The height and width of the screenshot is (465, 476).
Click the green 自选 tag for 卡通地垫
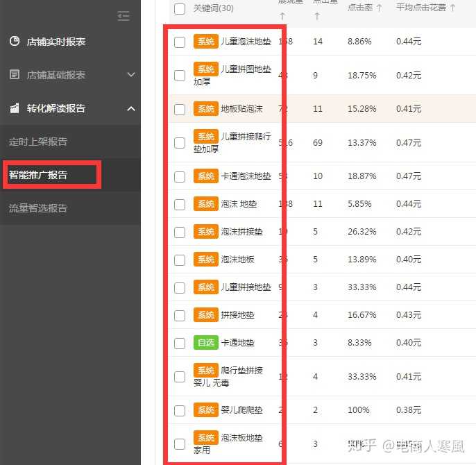pyautogui.click(x=206, y=343)
